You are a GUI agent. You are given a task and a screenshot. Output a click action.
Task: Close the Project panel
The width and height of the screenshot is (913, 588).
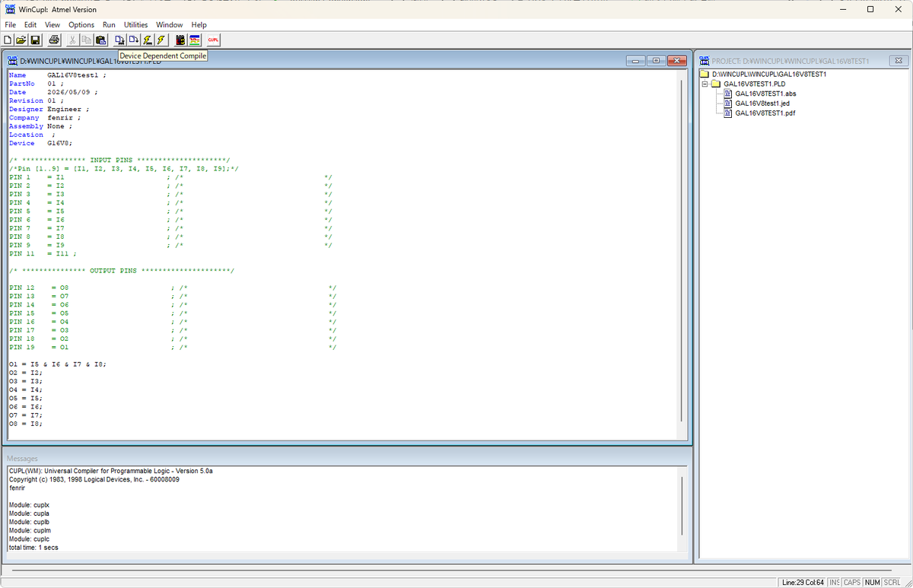pos(899,61)
